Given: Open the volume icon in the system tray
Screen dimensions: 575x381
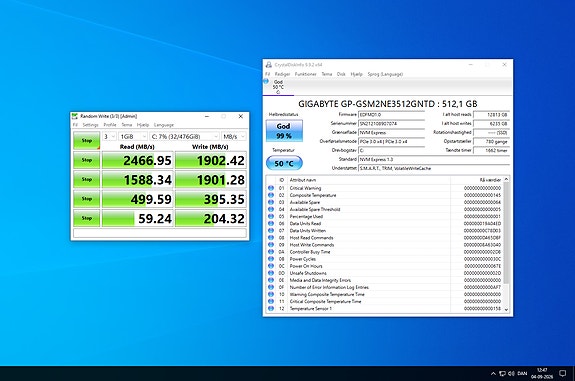Looking at the screenshot, I should (x=512, y=374).
